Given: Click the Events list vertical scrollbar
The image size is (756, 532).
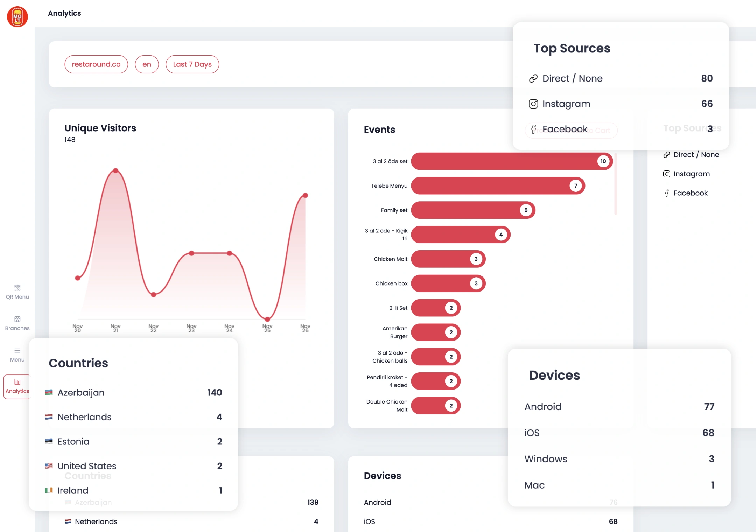Looking at the screenshot, I should 615,184.
